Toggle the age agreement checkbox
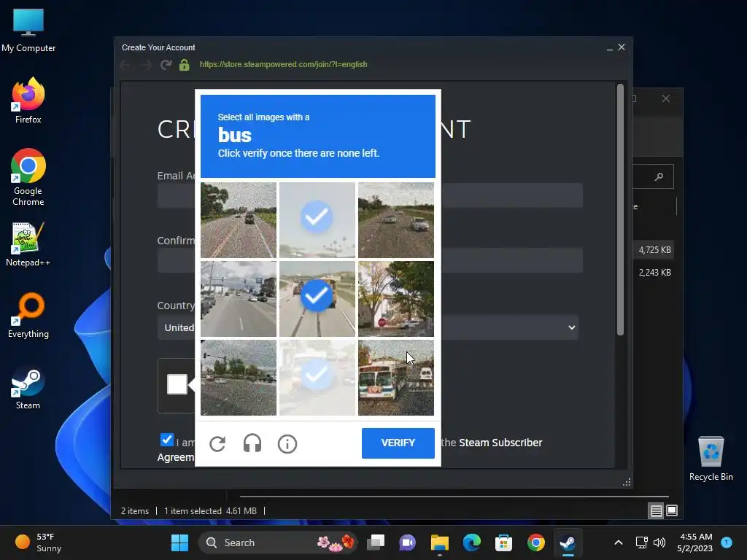Viewport: 747px width, 560px height. pyautogui.click(x=167, y=440)
